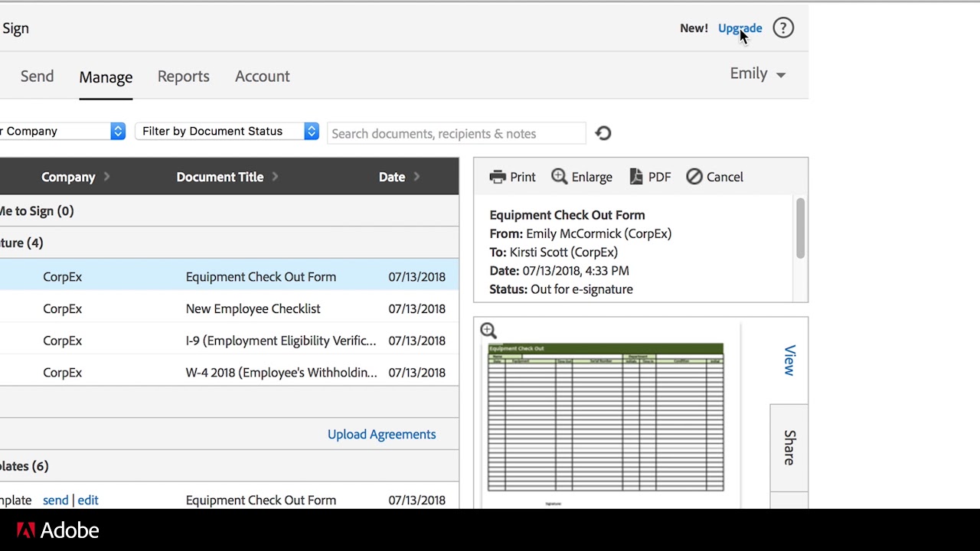Click the Adobe logo at the bottom left
This screenshot has width=980, height=551.
(x=57, y=530)
